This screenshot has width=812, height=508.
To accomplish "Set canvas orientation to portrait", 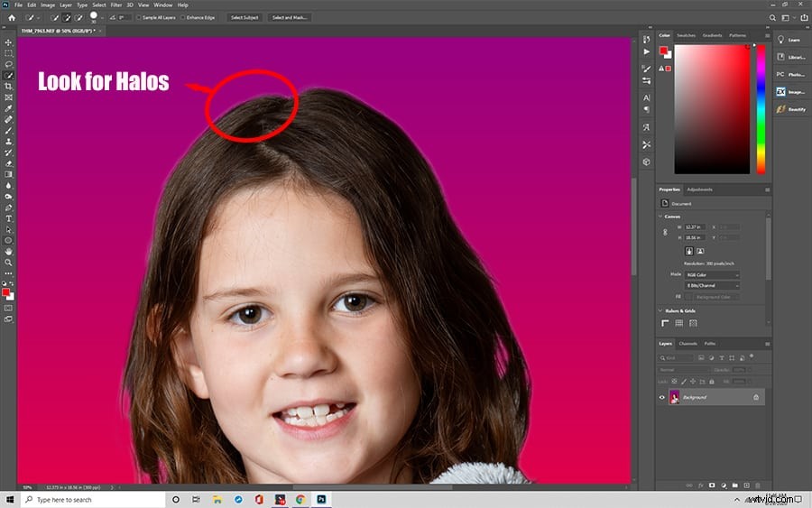I will [689, 251].
